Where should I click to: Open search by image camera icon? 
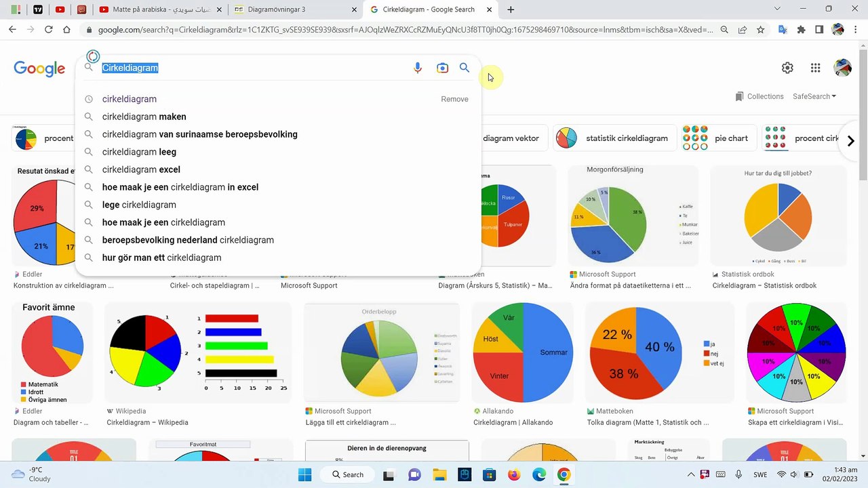[442, 68]
